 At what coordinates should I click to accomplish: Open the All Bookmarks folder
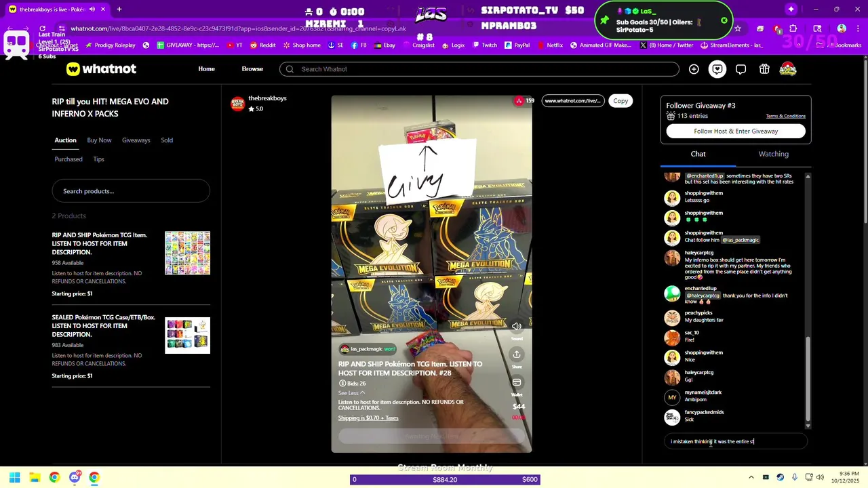coord(837,45)
